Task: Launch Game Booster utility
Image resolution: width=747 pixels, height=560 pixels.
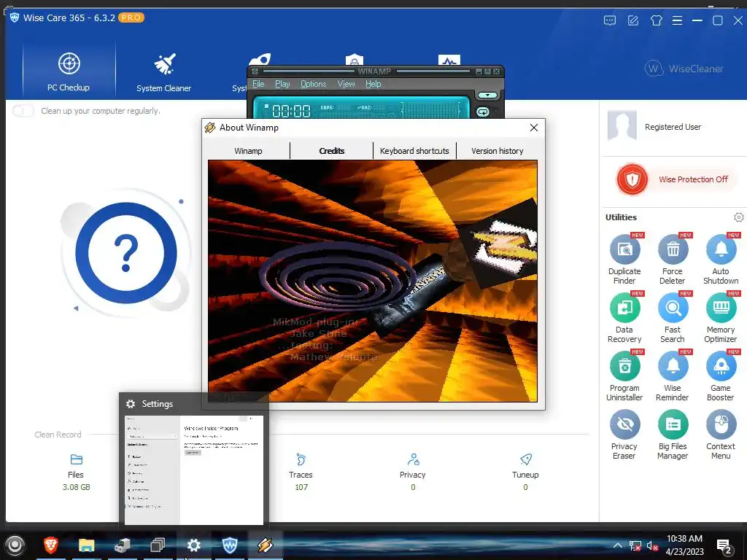Action: point(721,376)
